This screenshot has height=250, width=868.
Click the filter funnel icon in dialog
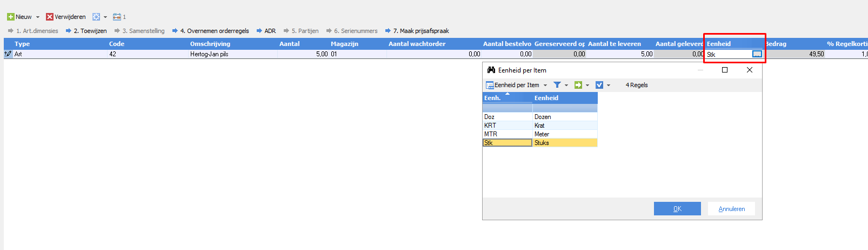point(557,85)
